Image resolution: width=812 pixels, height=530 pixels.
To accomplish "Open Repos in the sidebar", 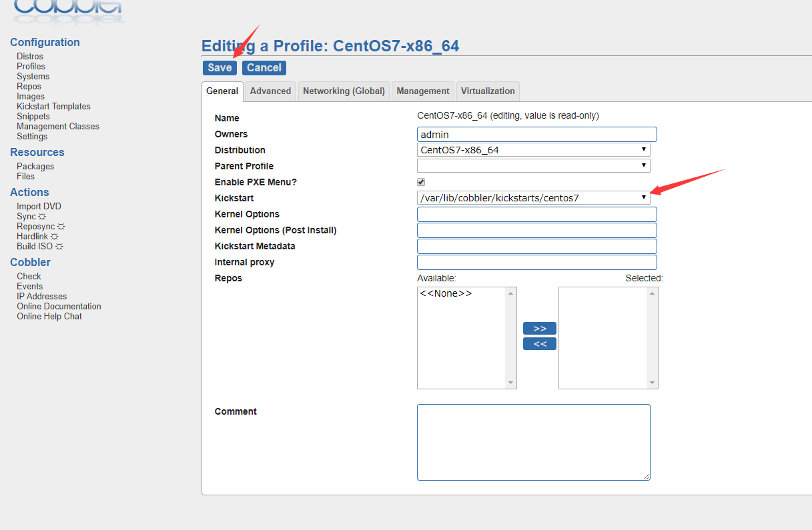I will pyautogui.click(x=29, y=87).
